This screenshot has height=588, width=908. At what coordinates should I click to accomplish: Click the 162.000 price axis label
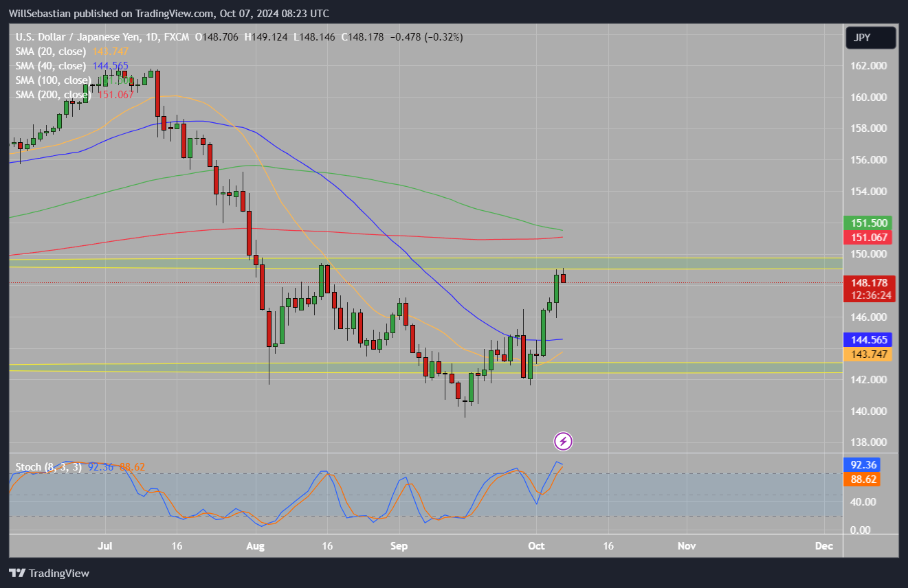click(867, 66)
